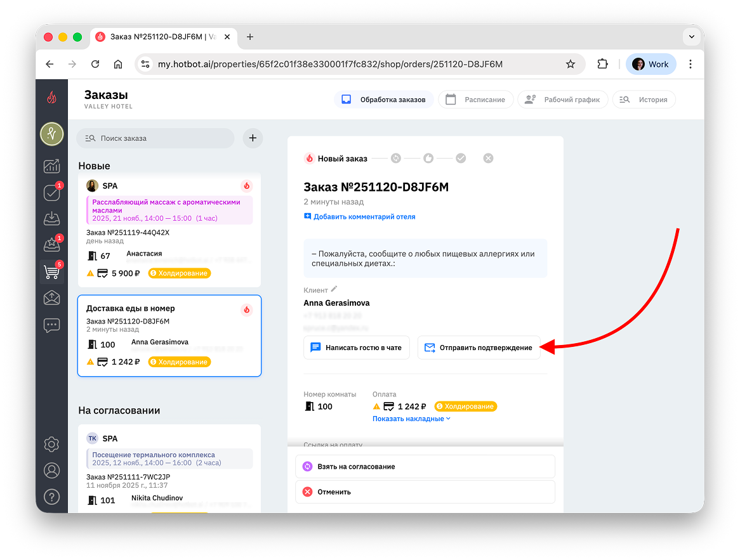This screenshot has height=560, width=740.
Task: Open the shopping cart orders icon
Action: coord(51,272)
